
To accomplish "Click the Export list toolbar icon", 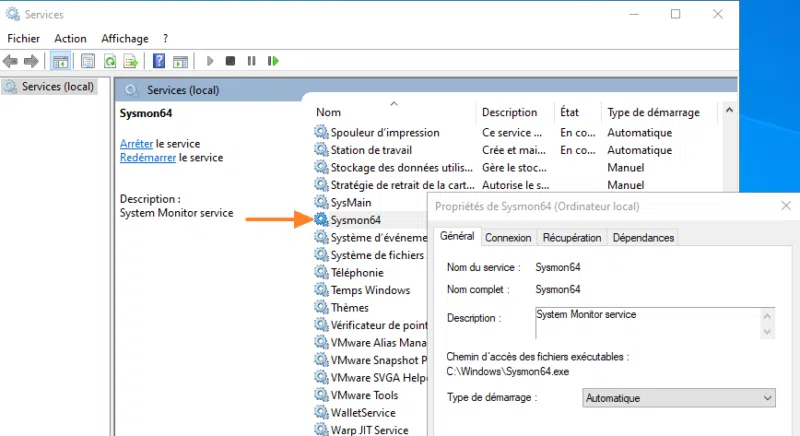I will pyautogui.click(x=131, y=62).
